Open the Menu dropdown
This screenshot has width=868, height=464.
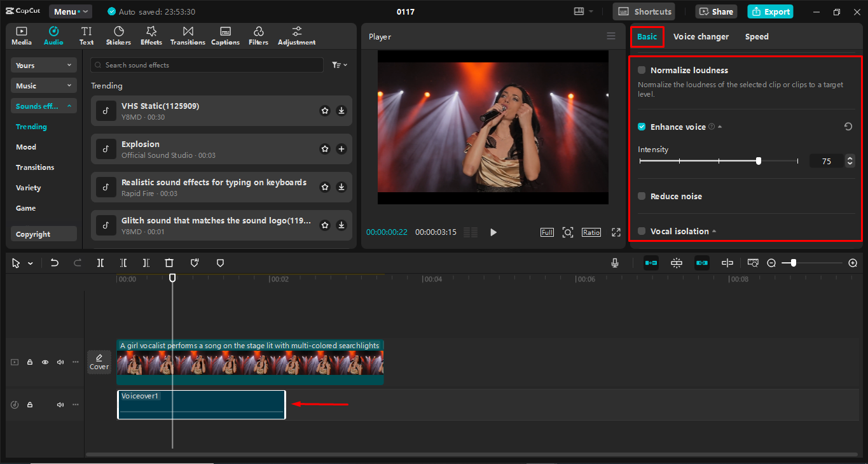pos(71,11)
